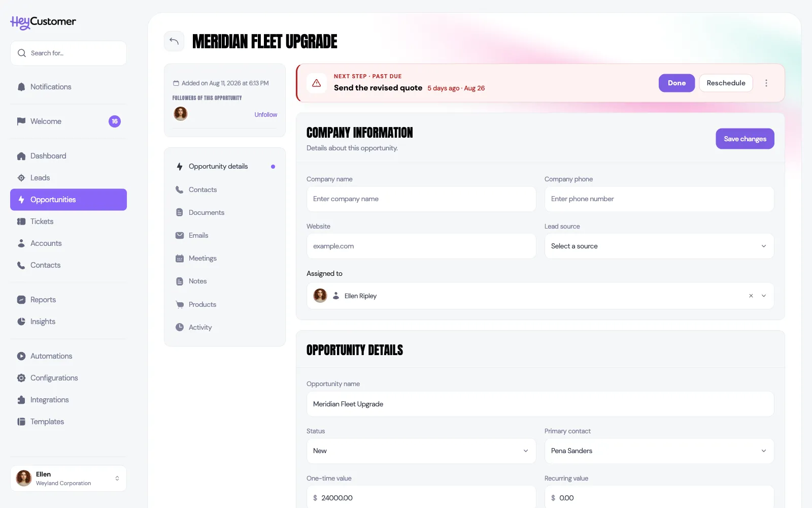Open the Emails section
812x508 pixels.
(x=225, y=235)
